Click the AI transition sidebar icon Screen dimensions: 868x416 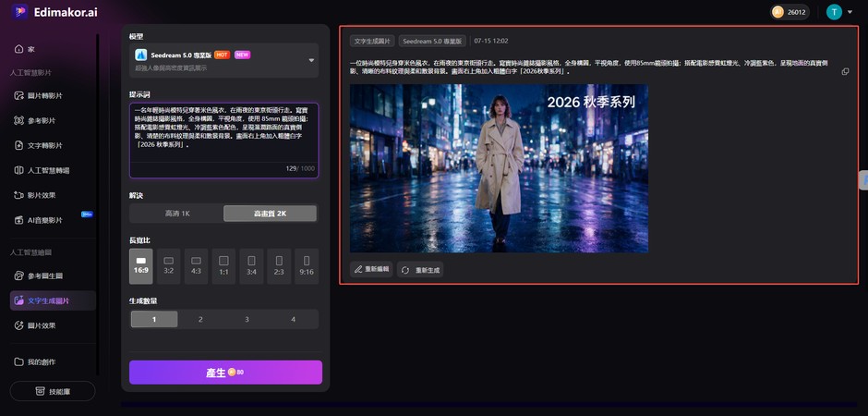[x=18, y=170]
